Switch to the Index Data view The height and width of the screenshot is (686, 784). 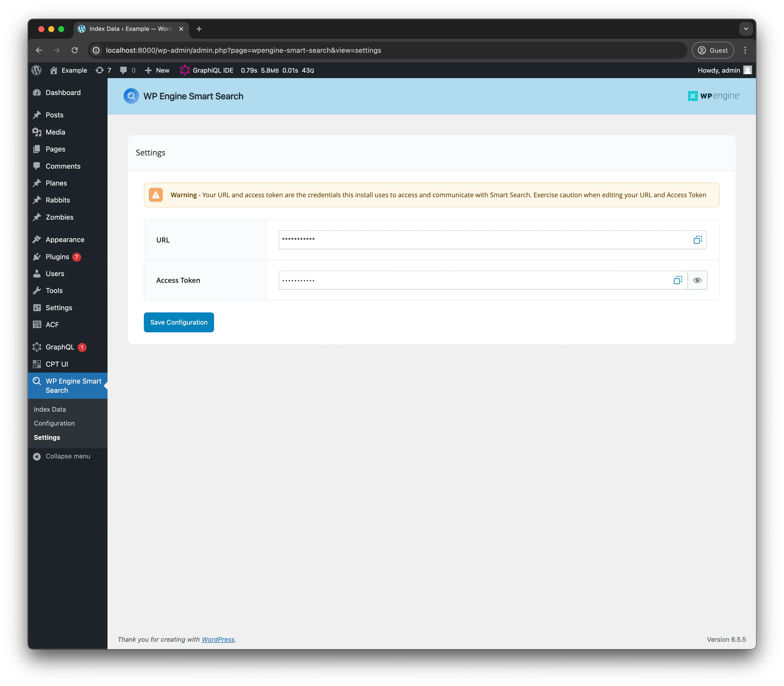tap(50, 409)
